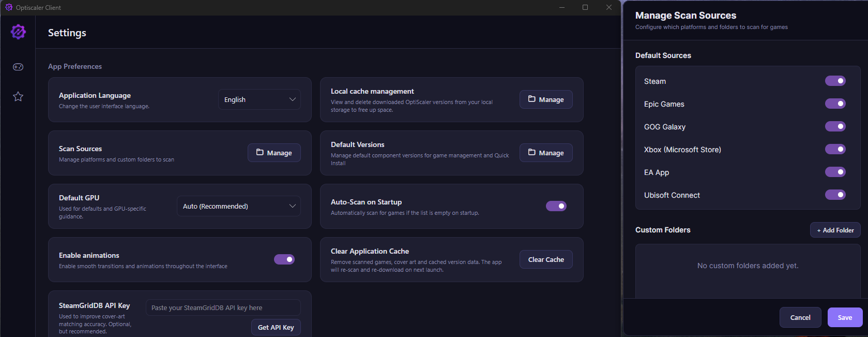Toggle GOG Galaxy scan source

835,126
